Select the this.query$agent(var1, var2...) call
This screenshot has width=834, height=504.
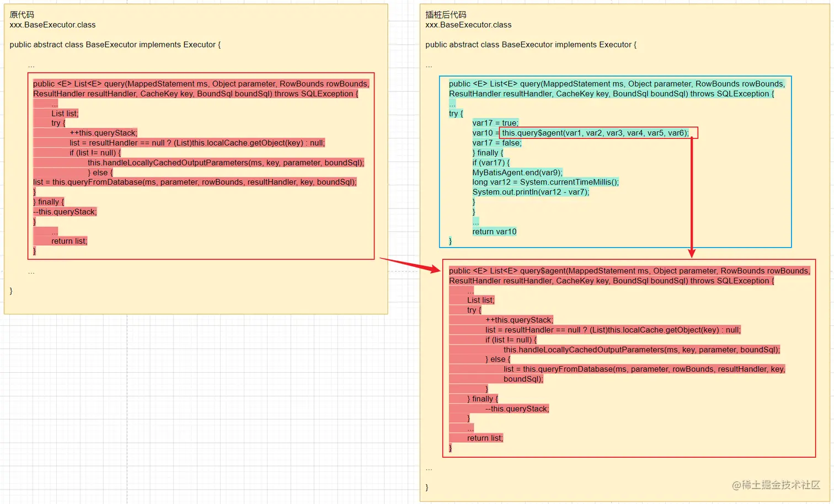(x=596, y=133)
